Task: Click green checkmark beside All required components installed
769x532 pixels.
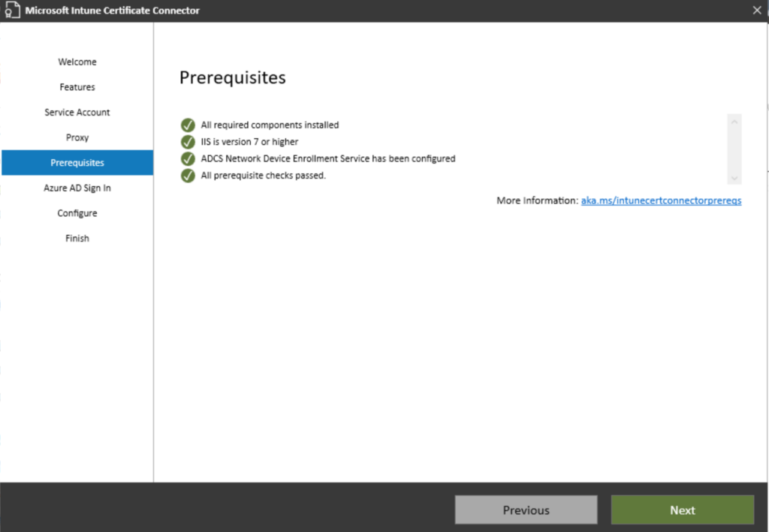Action: pos(188,125)
